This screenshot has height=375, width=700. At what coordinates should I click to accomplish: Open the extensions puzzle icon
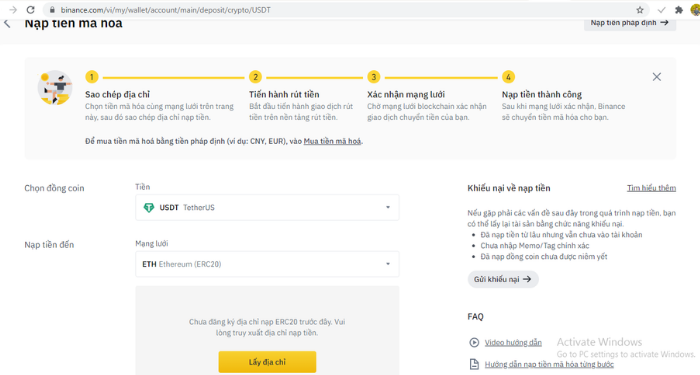tap(679, 10)
